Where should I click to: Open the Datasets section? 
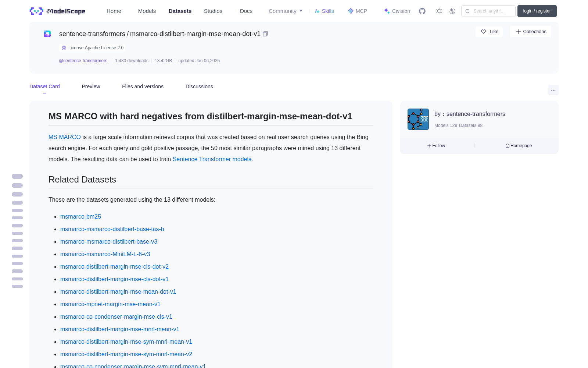click(x=180, y=11)
